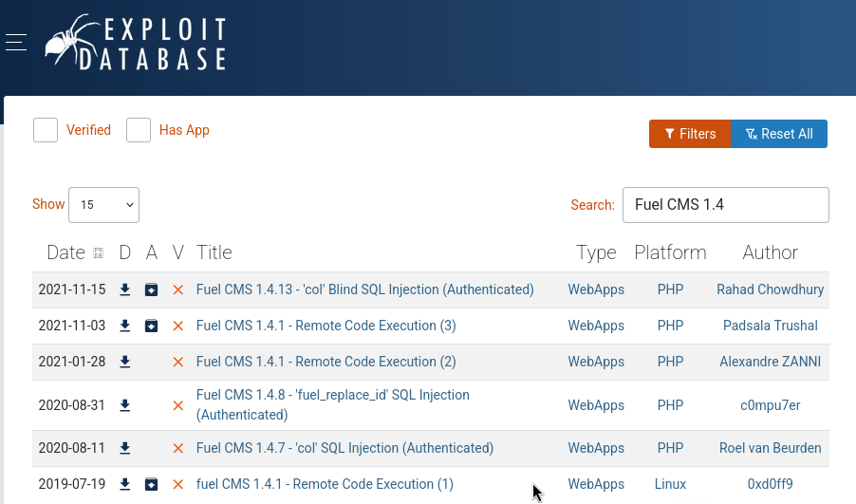Click the Platform column header
Image resolution: width=856 pixels, height=504 pixels.
(670, 252)
